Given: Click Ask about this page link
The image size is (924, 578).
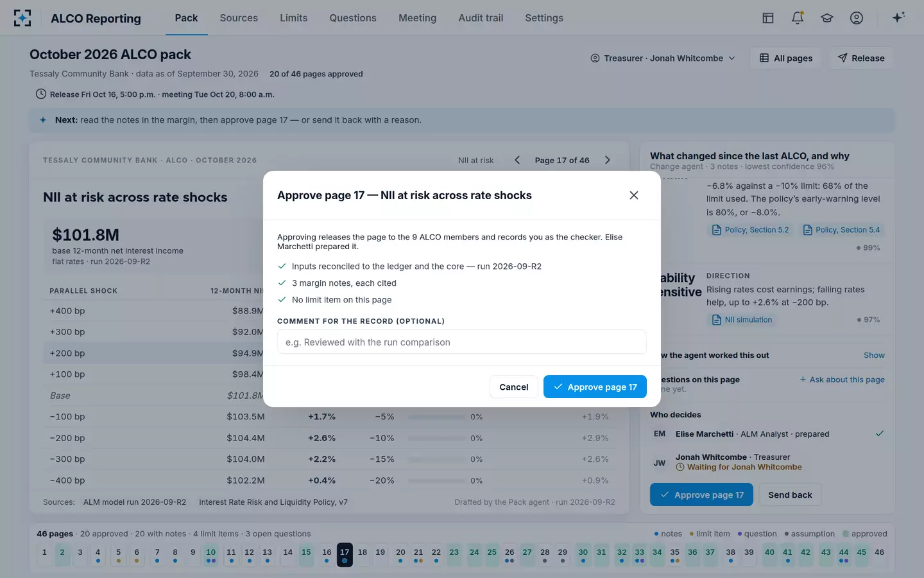Looking at the screenshot, I should point(842,380).
